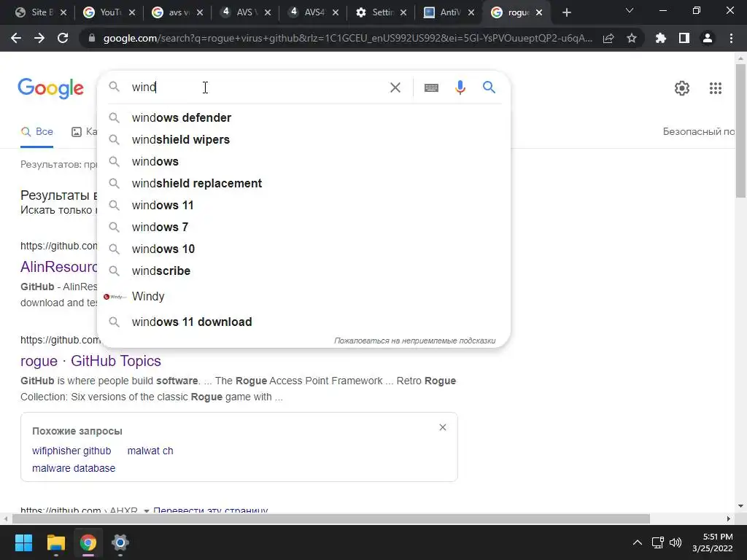Click the vertical page scrollbar thumb
The image size is (747, 560).
pos(740,131)
